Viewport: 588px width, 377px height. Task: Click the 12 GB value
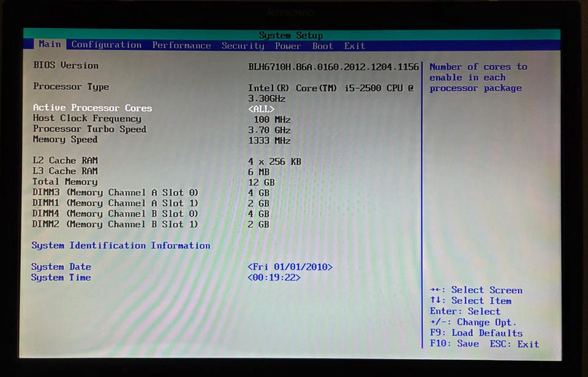coord(262,182)
